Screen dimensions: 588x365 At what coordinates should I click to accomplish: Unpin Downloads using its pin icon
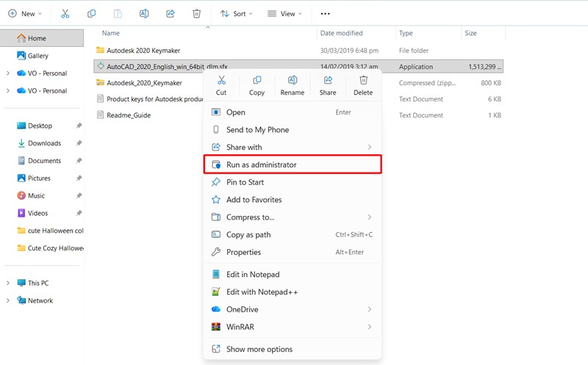coord(79,143)
